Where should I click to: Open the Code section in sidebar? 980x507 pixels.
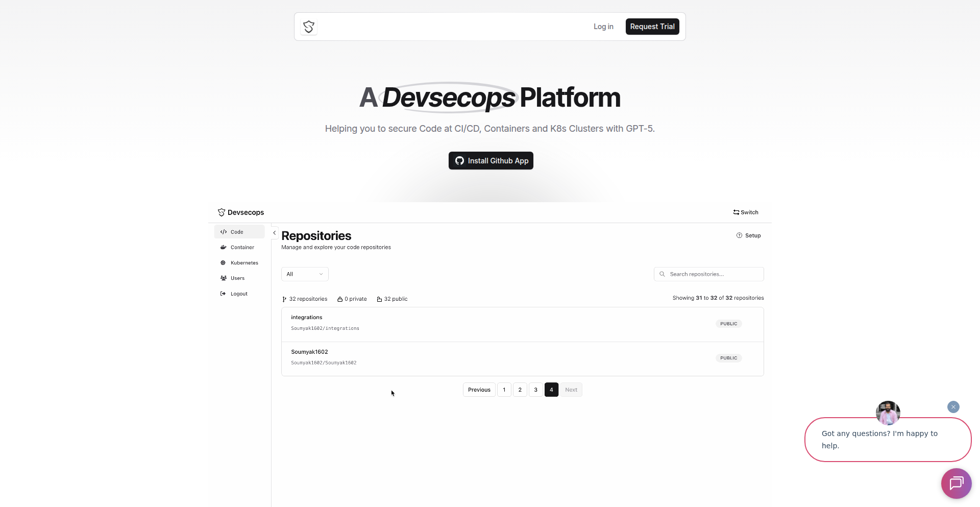pyautogui.click(x=239, y=232)
